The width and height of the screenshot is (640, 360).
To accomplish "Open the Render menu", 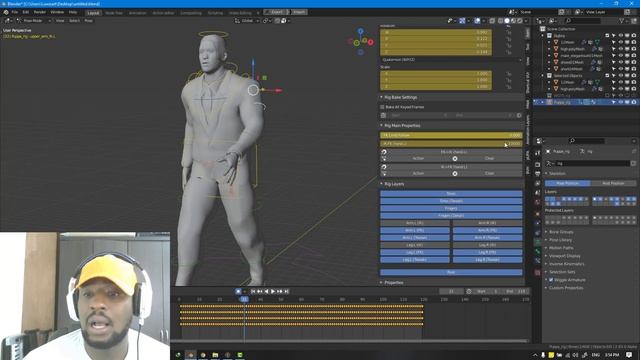I will [x=40, y=12].
